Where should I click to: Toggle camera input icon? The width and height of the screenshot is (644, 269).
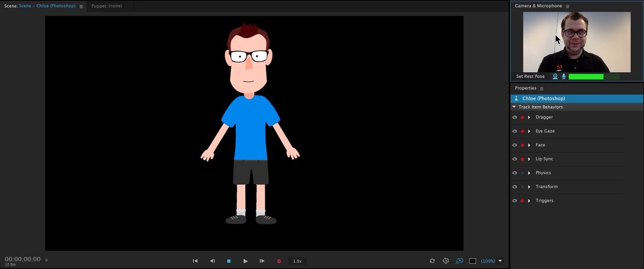tap(555, 77)
